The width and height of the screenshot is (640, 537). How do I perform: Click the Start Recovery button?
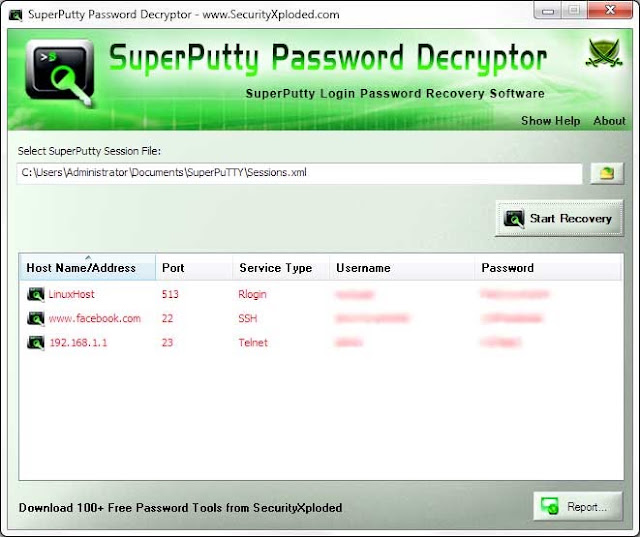coord(560,218)
